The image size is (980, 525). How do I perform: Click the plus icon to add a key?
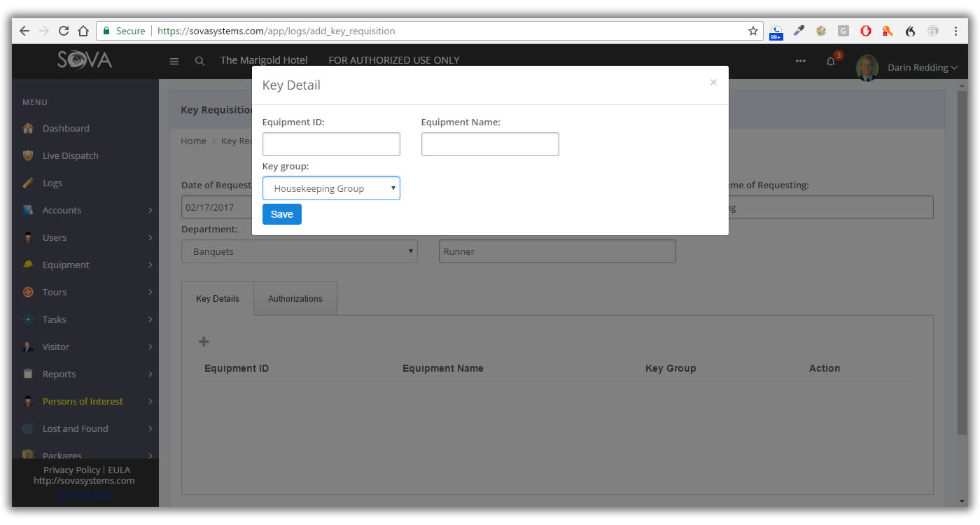click(204, 342)
